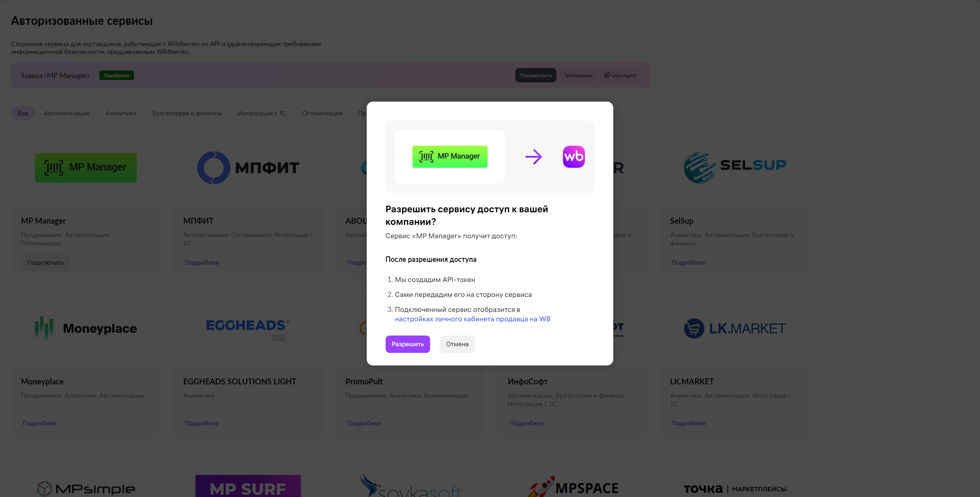Copy UserAgent via the copy icon
Viewport: 980px width, 497px height.
[x=607, y=75]
